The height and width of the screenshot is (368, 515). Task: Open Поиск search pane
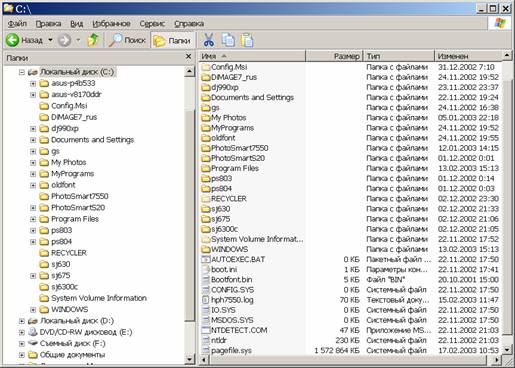(128, 40)
